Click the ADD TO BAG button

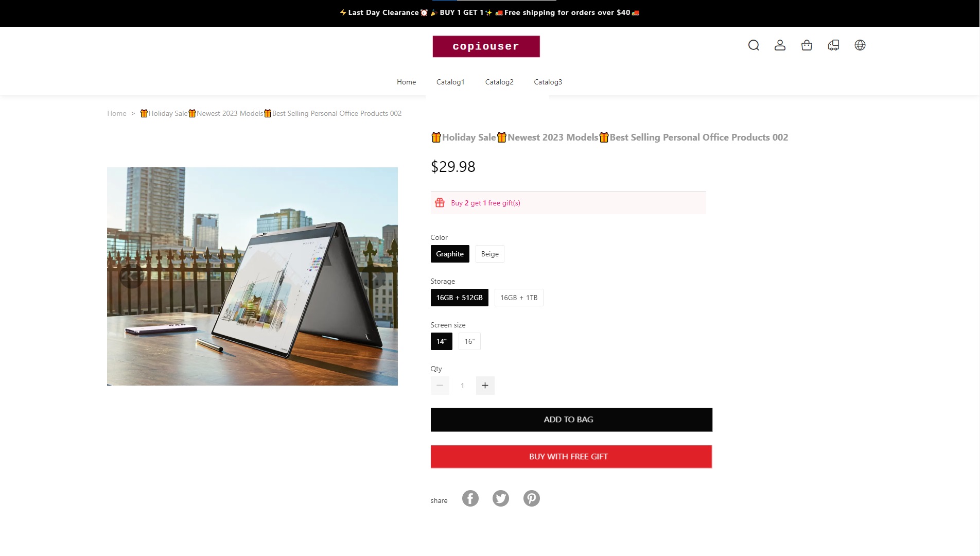571,420
